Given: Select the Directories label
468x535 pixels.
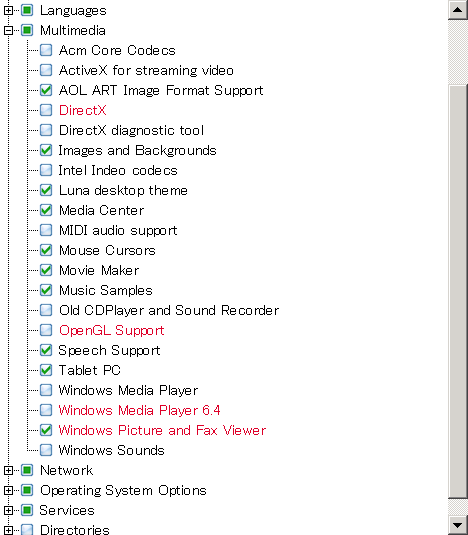Looking at the screenshot, I should 75,530.
